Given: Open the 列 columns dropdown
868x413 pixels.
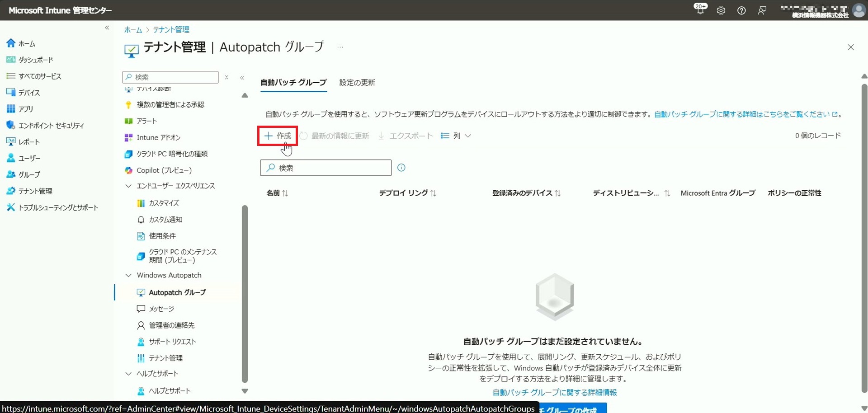Looking at the screenshot, I should click(456, 136).
